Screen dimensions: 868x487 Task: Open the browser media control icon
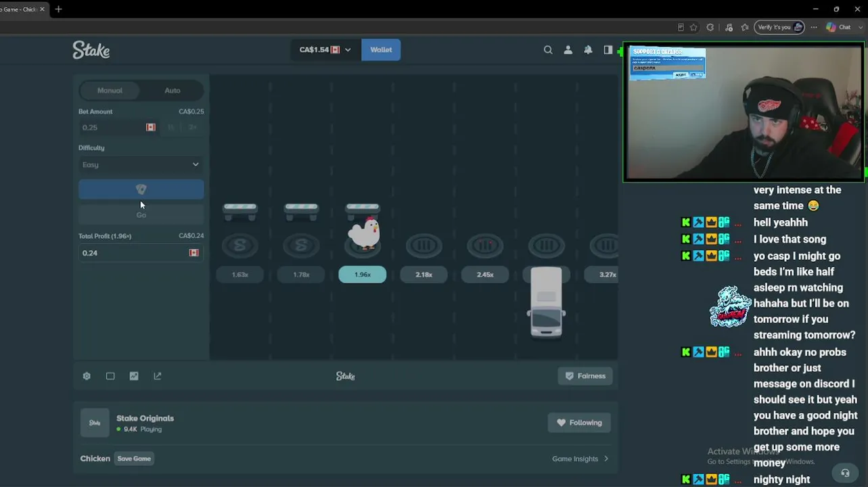[729, 27]
